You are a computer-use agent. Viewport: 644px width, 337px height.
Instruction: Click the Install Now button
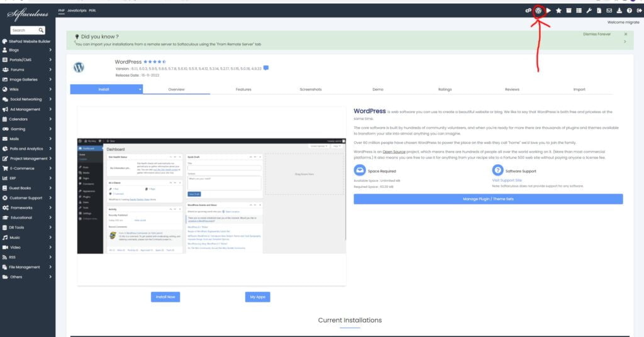coord(165,297)
